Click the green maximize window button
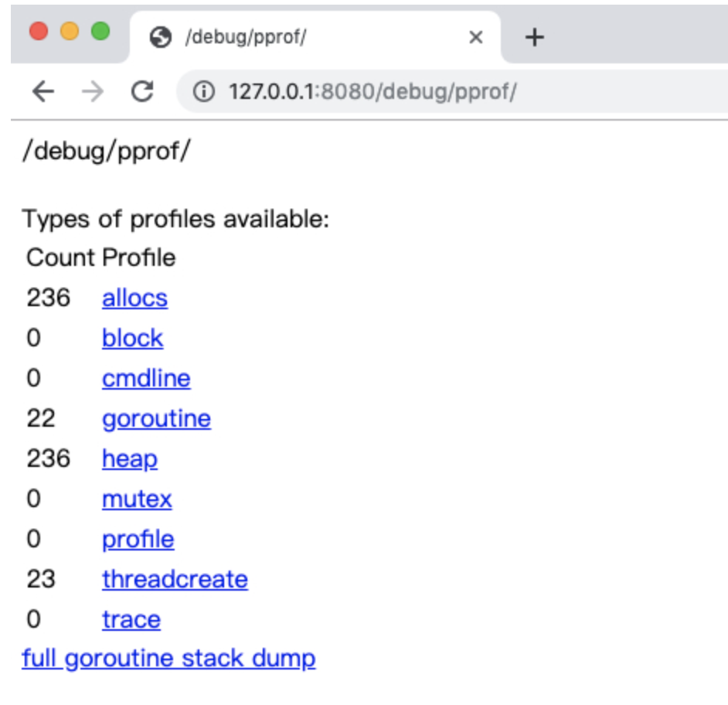 [100, 32]
